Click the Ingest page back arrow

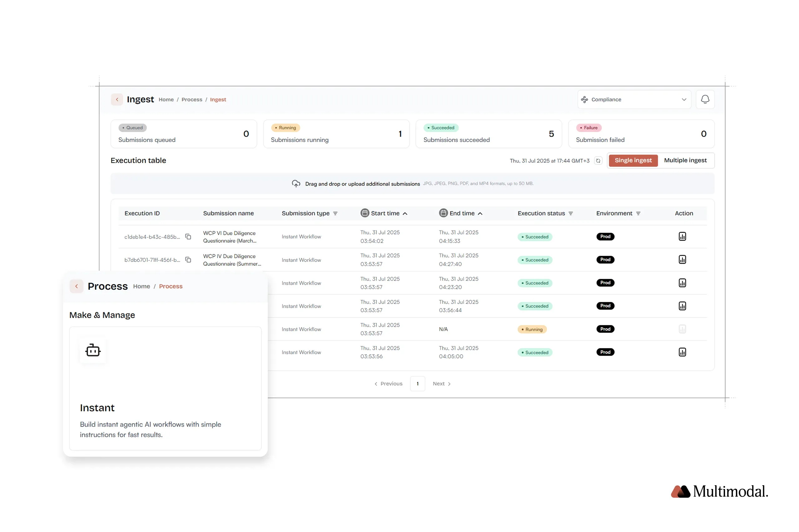[x=117, y=99]
